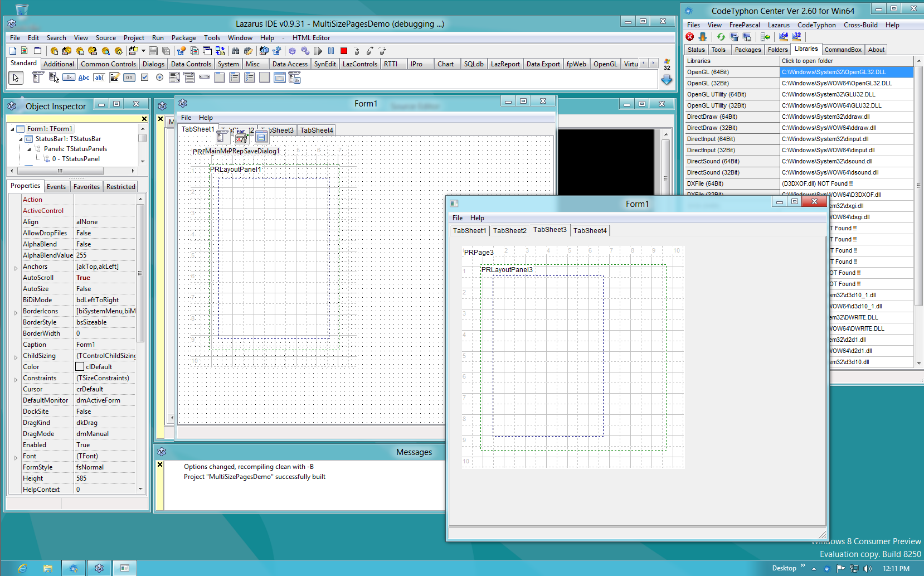Click the Toggle Form/Unit icon
Image resolution: width=924 pixels, height=576 pixels.
[220, 51]
